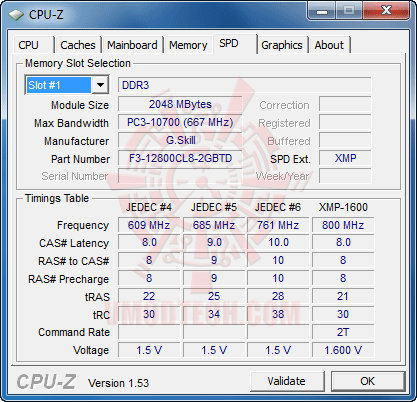Click the CAS# Latency row label
Viewport: 417px width, 402px height.
click(x=74, y=243)
